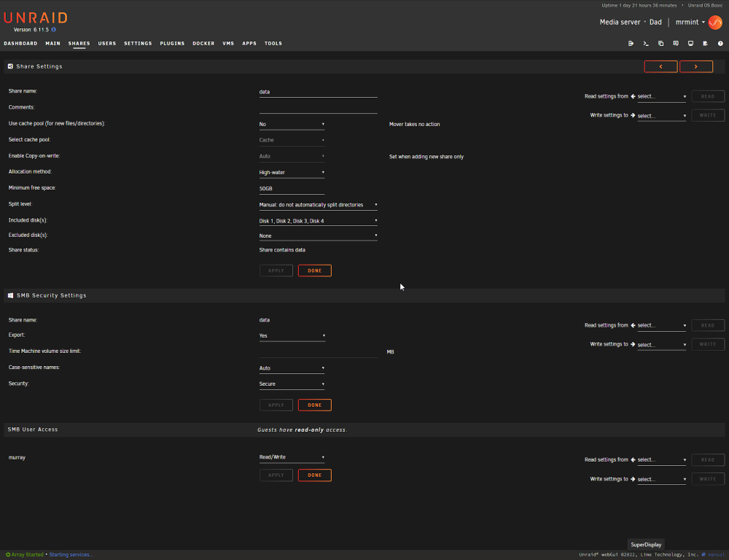Open the Allocation method High-water dropdown
The height and width of the screenshot is (560, 729).
tap(292, 173)
